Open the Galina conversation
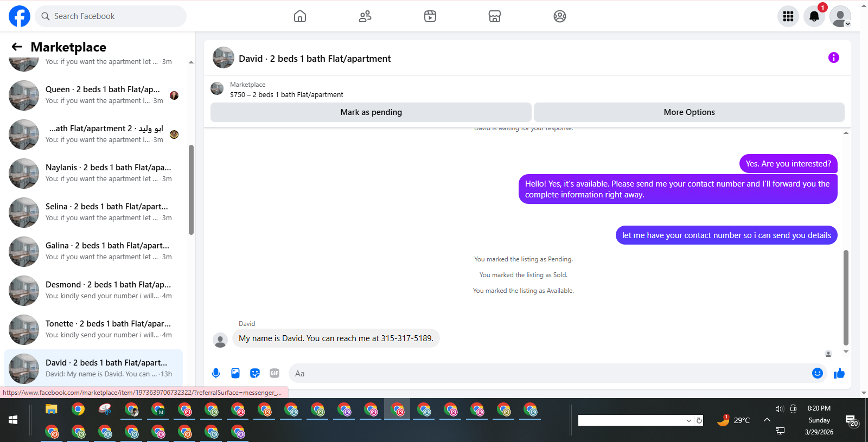The image size is (868, 442). point(93,252)
